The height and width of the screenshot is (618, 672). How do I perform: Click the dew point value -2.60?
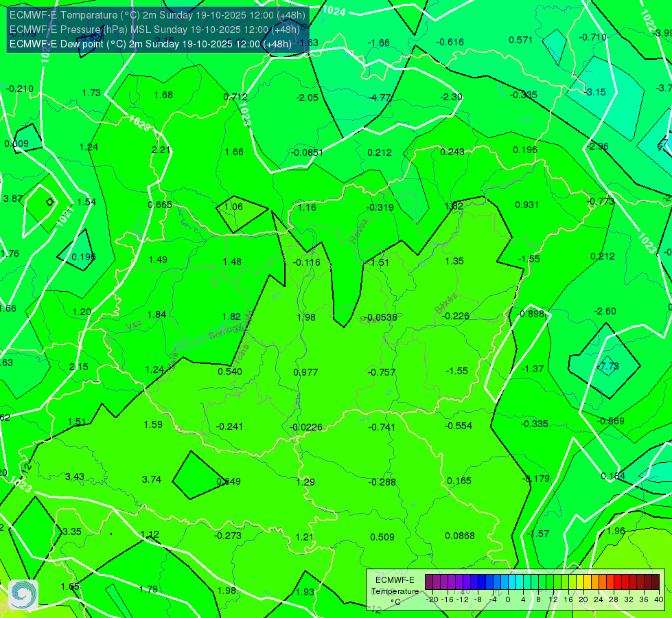(x=605, y=311)
